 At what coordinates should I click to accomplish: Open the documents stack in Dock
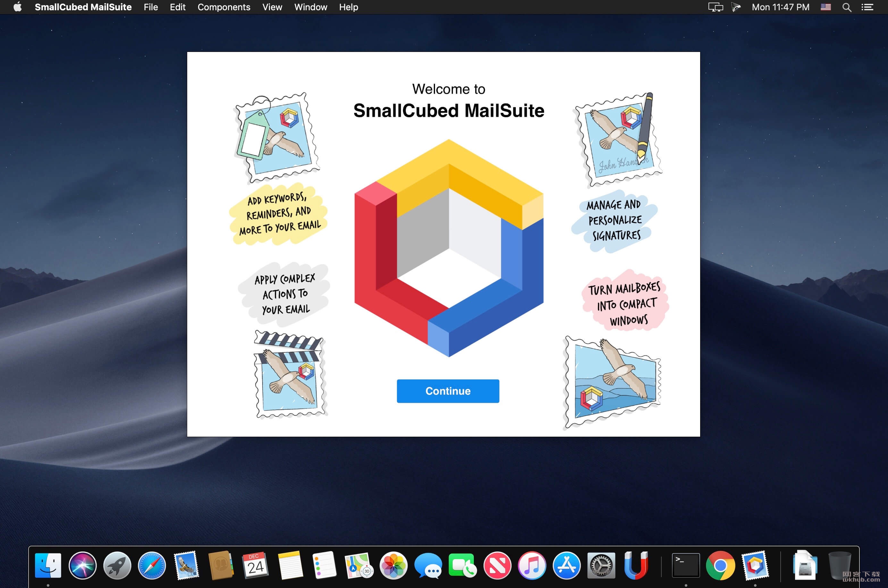pyautogui.click(x=805, y=565)
